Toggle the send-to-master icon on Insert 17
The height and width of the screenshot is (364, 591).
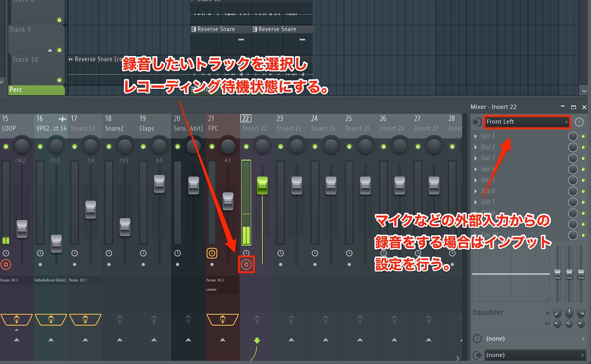(x=85, y=319)
